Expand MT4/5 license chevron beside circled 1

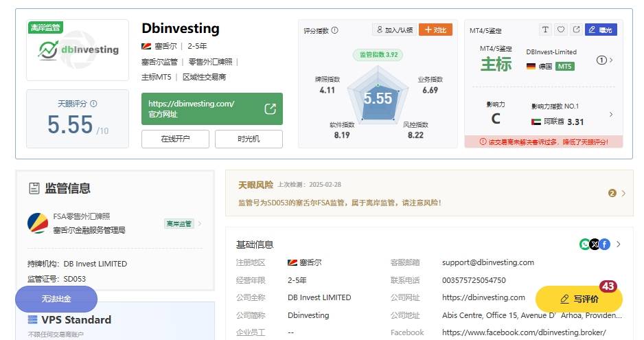pyautogui.click(x=611, y=60)
